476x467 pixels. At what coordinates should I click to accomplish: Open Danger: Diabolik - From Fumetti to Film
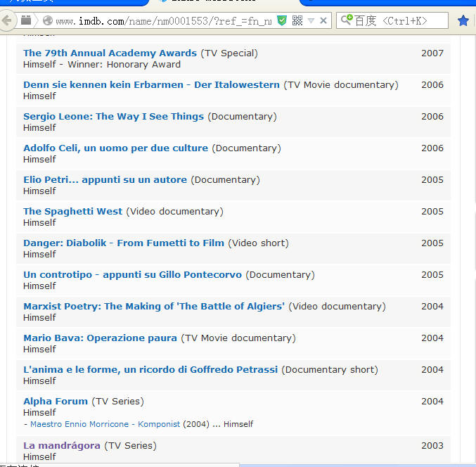(x=124, y=243)
